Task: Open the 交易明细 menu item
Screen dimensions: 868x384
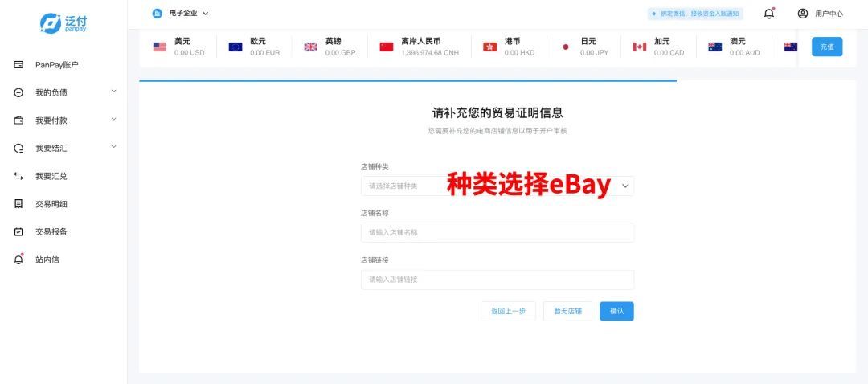Action: pos(51,204)
